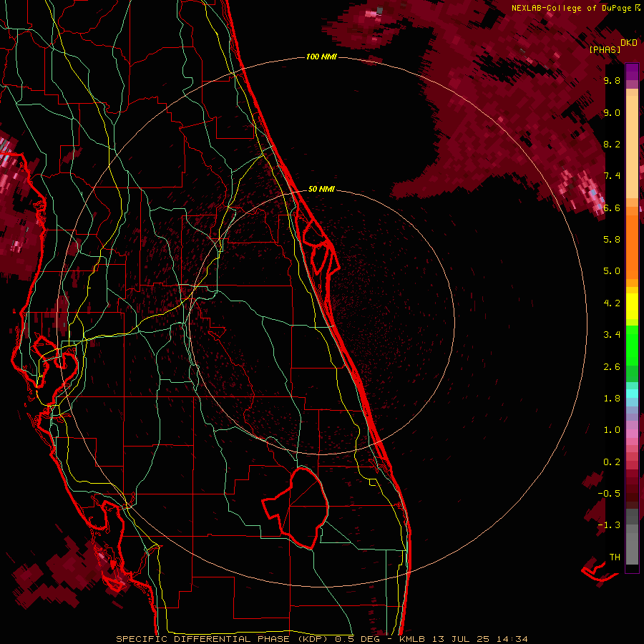644x644 pixels.
Task: Pick the yellow segment of the color bar
Action: 632,306
